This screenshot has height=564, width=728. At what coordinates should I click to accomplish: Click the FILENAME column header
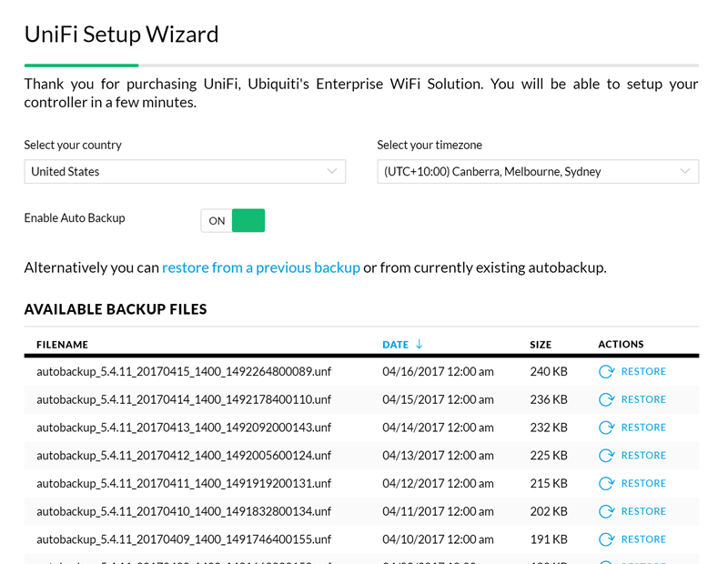(x=62, y=345)
